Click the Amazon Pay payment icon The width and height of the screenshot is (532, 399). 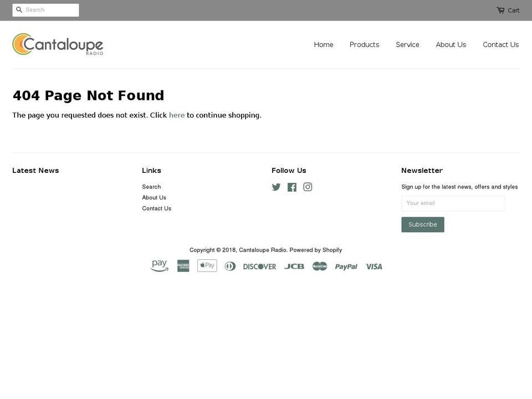coord(160,266)
